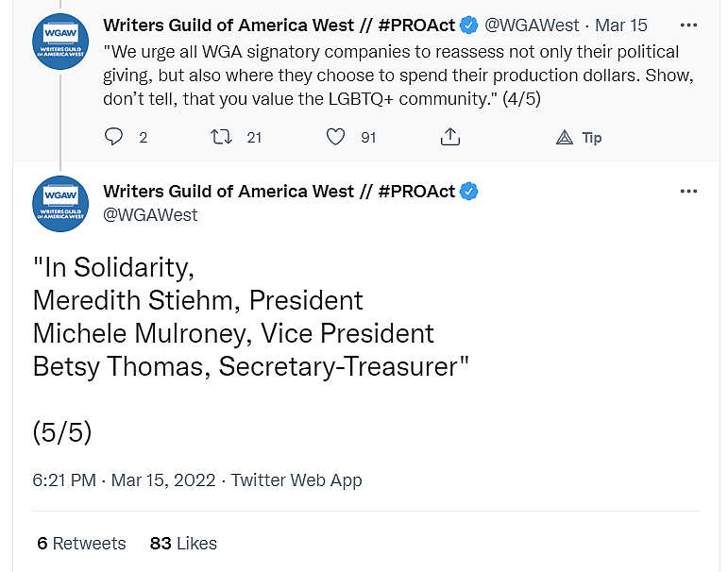The width and height of the screenshot is (728, 572).
Task: Click the WGAW avatar on the (4/5) tweet
Action: pyautogui.click(x=60, y=41)
